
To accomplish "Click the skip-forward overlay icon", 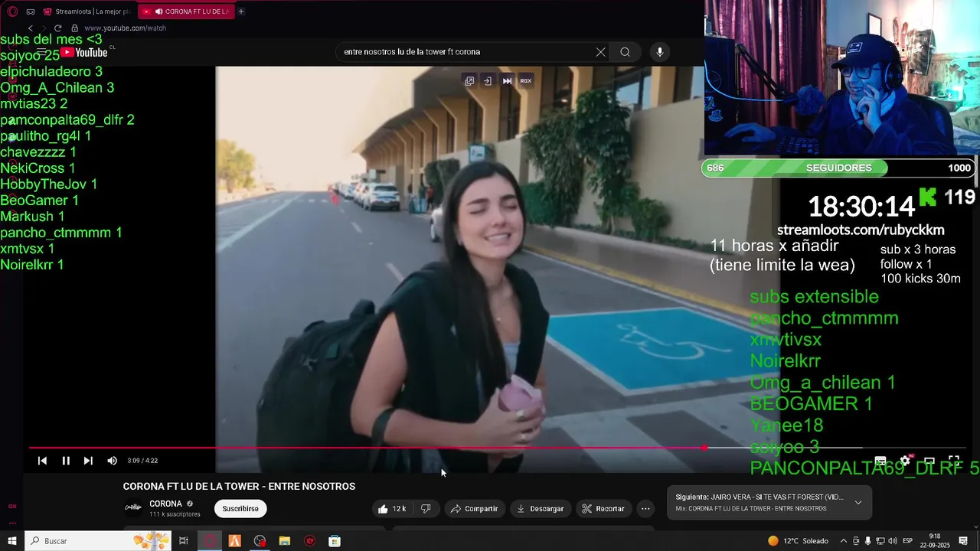I will click(x=507, y=80).
